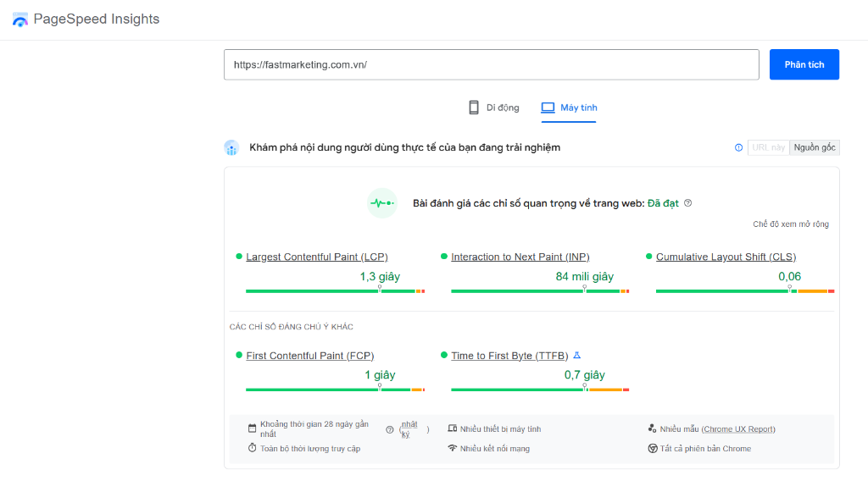
Task: Click the stopwatch icon for visit duration
Action: 252,448
